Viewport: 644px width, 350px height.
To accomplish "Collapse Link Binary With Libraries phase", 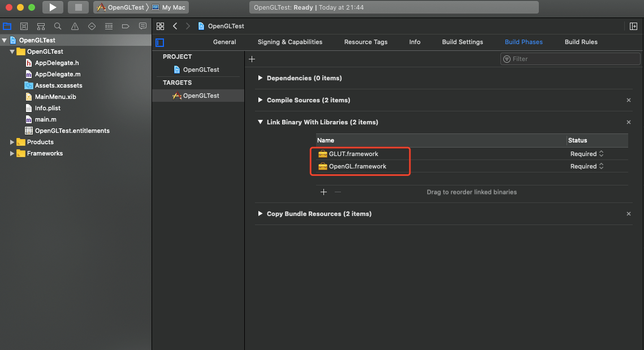I will (x=260, y=122).
